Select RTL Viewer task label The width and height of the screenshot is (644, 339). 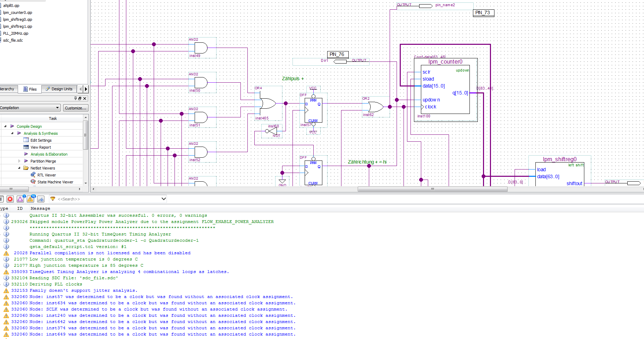[x=46, y=175]
